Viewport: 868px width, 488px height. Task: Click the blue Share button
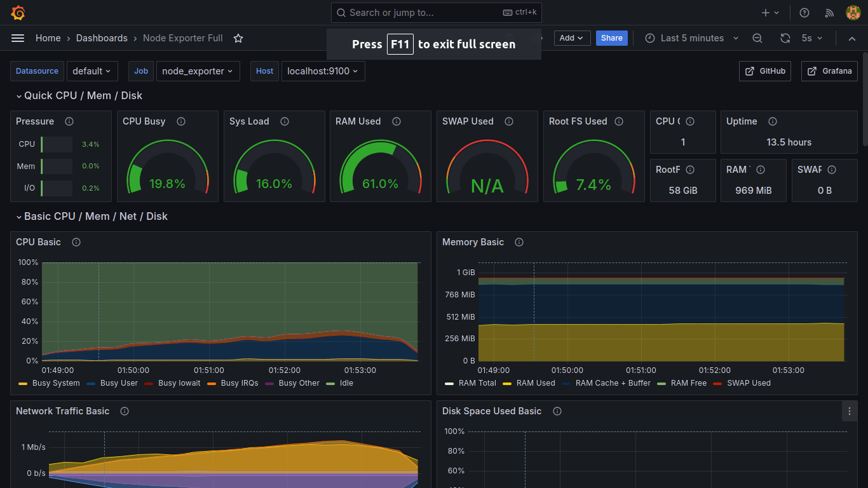(612, 38)
